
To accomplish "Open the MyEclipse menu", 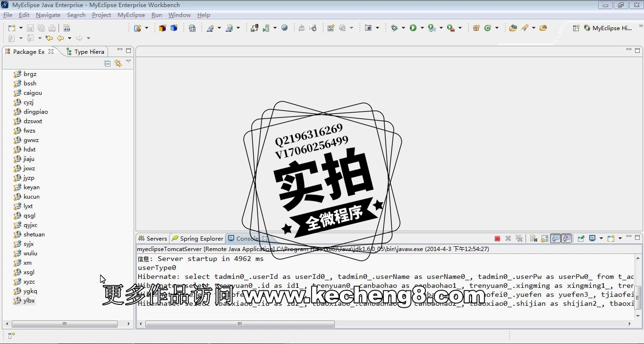I will (131, 15).
